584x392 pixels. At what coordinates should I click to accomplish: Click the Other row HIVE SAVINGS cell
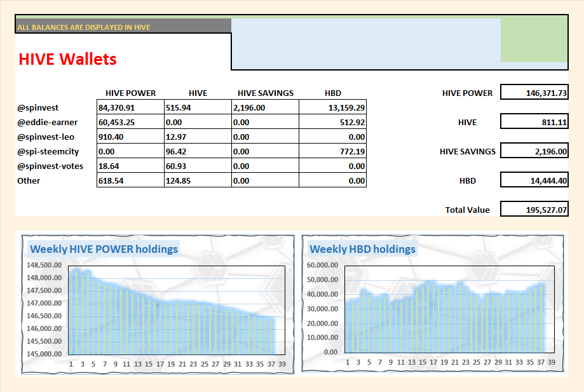click(x=265, y=180)
